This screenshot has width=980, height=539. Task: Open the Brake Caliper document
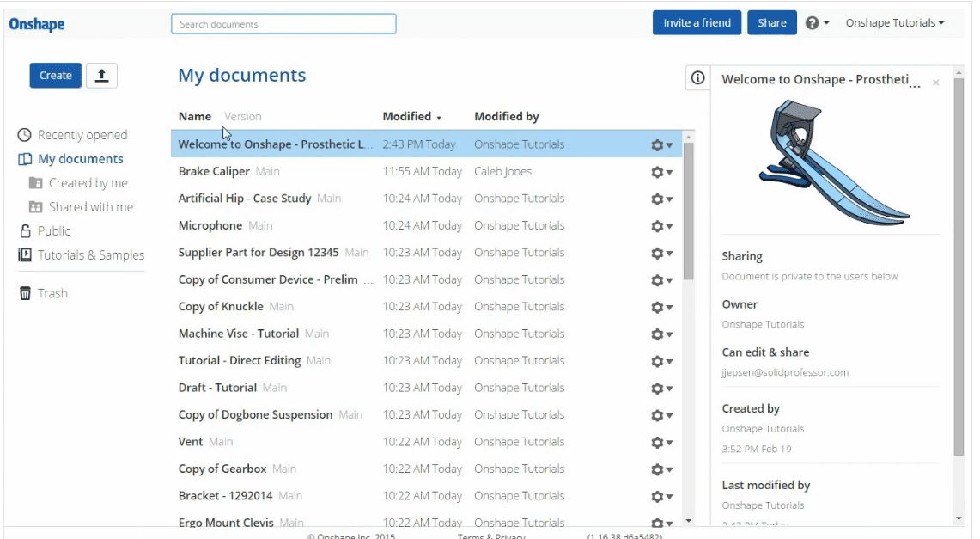coord(214,171)
